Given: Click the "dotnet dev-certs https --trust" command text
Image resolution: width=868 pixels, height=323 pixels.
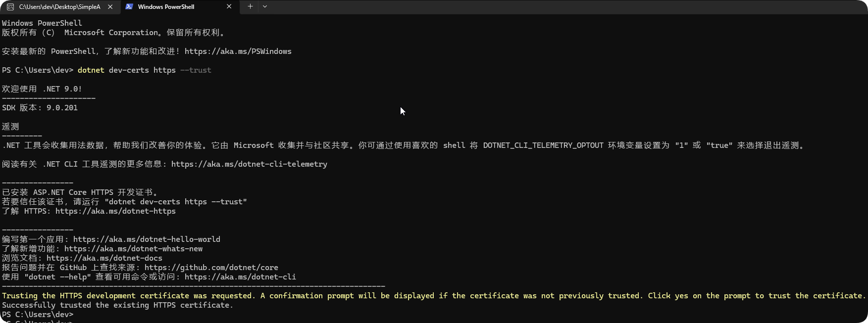Looking at the screenshot, I should [x=145, y=70].
